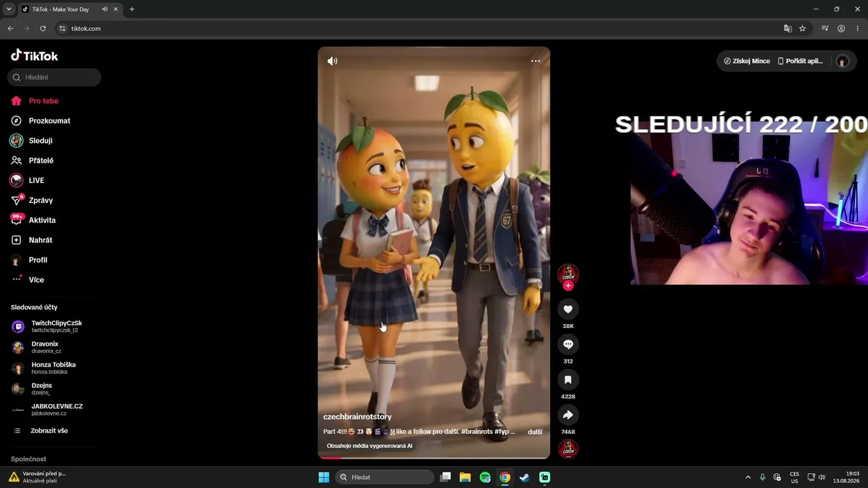Open the Přátelé friends page
Viewport: 868px width, 488px height.
click(41, 161)
